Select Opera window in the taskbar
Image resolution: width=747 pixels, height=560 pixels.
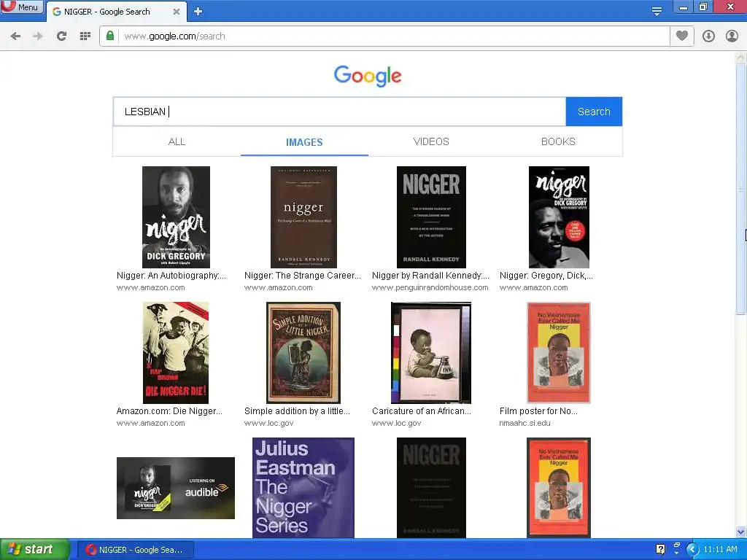(135, 550)
